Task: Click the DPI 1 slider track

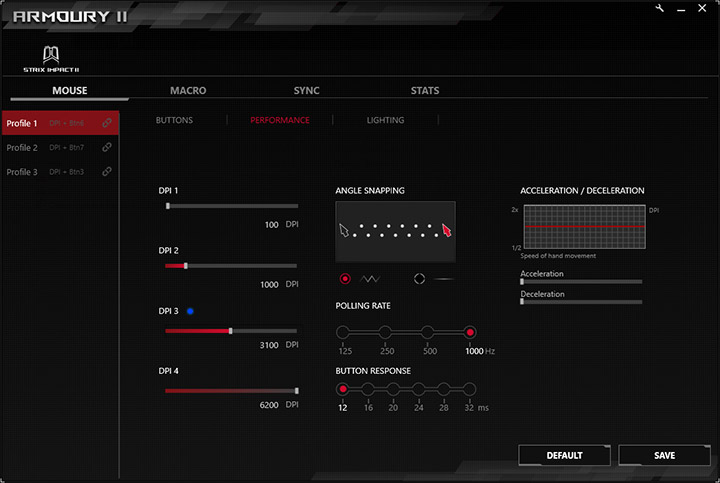Action: (x=232, y=206)
